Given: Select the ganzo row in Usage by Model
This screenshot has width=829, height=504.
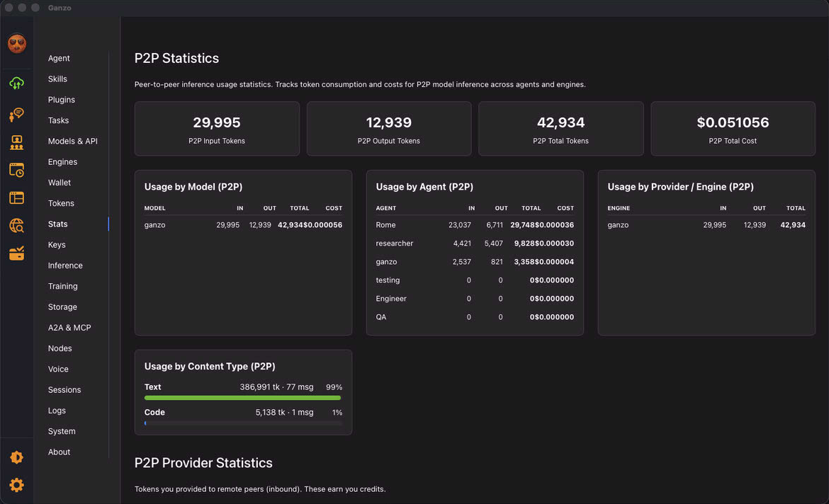Looking at the screenshot, I should tap(243, 225).
